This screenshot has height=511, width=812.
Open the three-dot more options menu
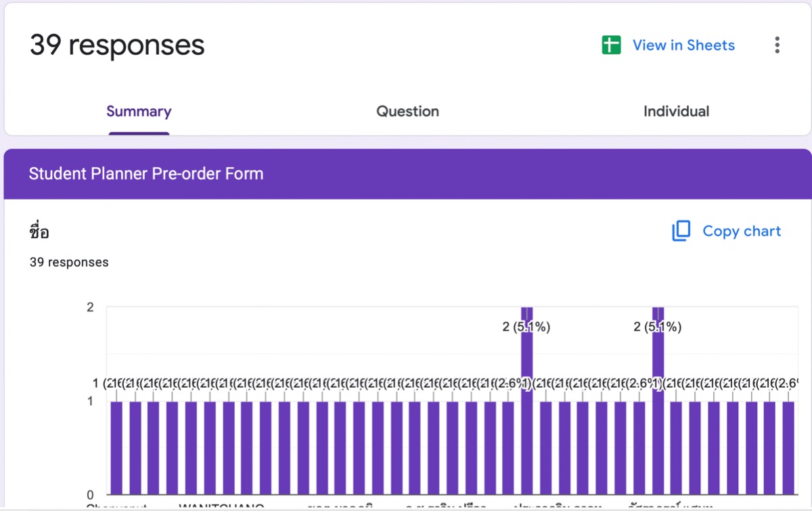[x=777, y=45]
